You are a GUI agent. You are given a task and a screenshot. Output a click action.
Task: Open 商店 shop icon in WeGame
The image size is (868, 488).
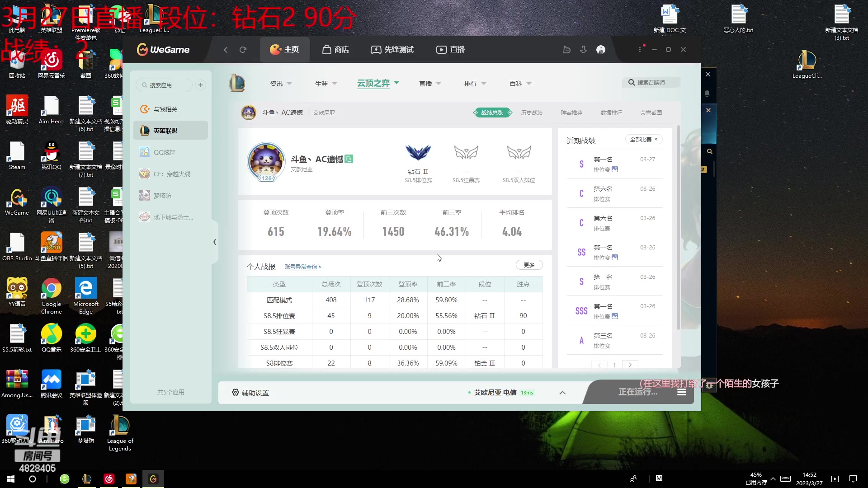coord(335,49)
